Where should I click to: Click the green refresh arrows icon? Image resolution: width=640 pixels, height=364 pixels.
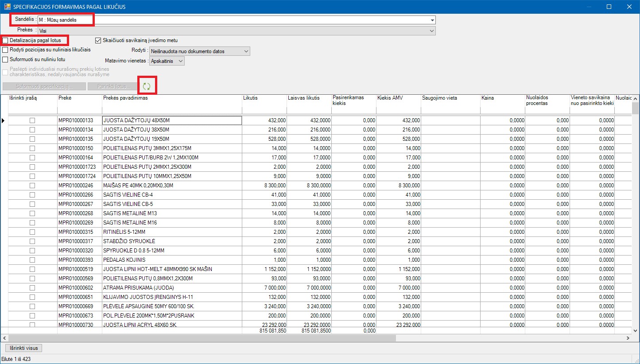(x=147, y=86)
